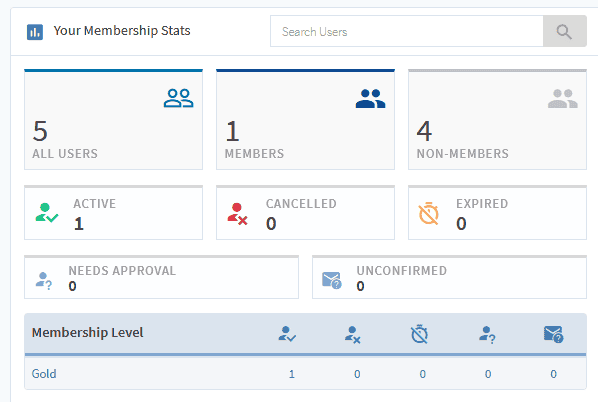The width and height of the screenshot is (598, 402).
Task: Open the 1 Members card
Action: (x=305, y=119)
